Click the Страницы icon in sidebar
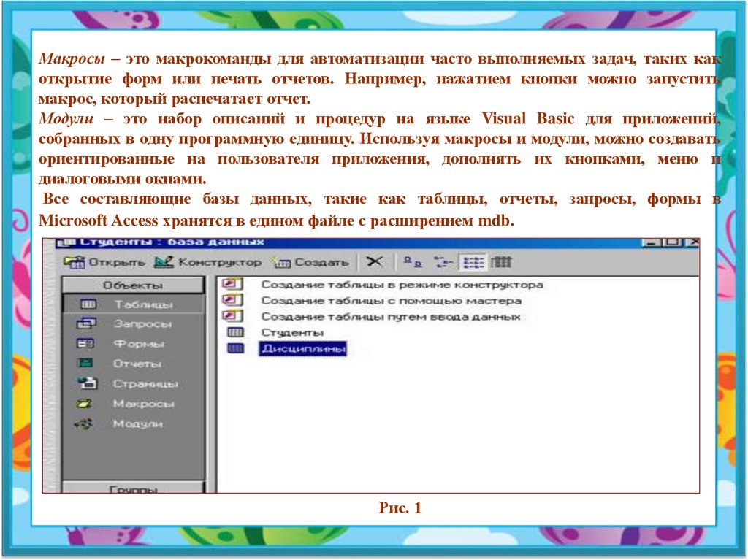Viewport: 748px width, 560px height. [x=88, y=383]
